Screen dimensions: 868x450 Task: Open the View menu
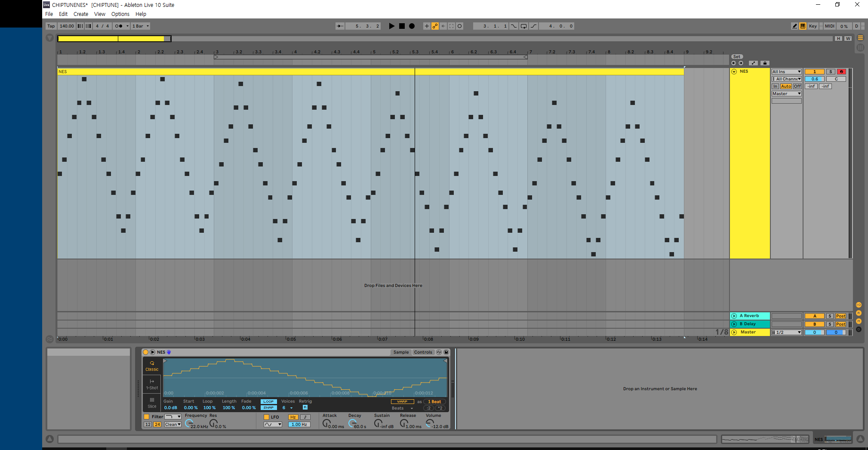(x=100, y=14)
